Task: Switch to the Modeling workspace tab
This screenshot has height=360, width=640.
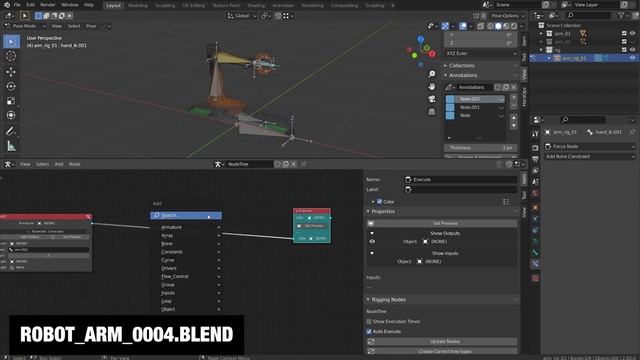Action: tap(138, 5)
